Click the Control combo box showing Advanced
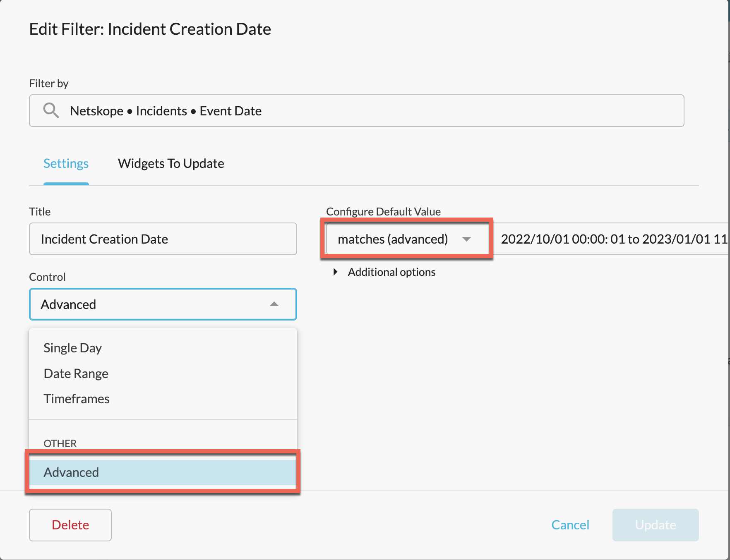The width and height of the screenshot is (730, 560). [163, 304]
